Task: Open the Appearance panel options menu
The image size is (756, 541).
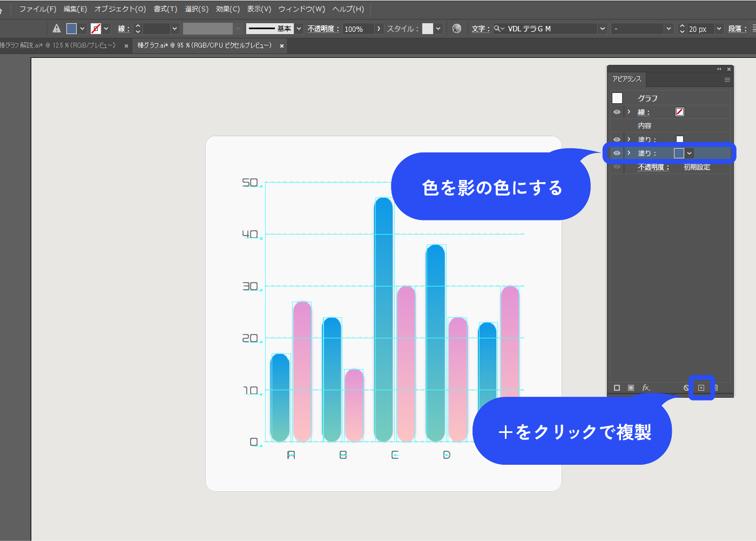Action: coord(727,79)
